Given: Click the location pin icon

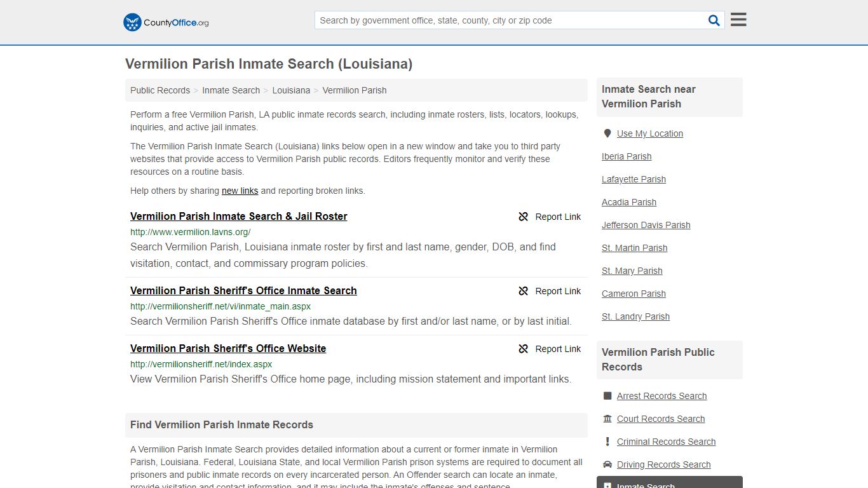Looking at the screenshot, I should tap(607, 133).
